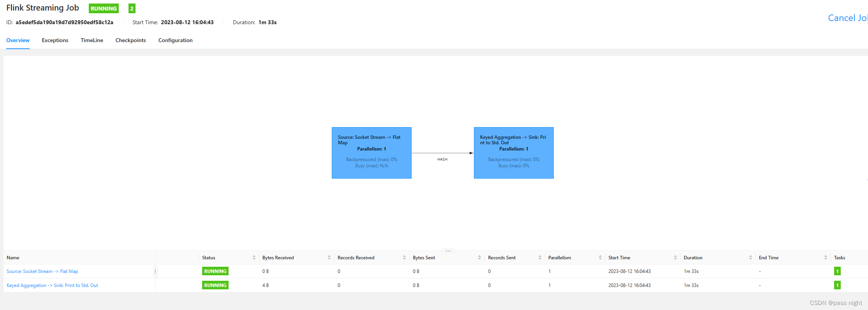Screen dimensions: 868x310
Task: Click Busy (max): N/A in source node
Action: [x=371, y=166]
